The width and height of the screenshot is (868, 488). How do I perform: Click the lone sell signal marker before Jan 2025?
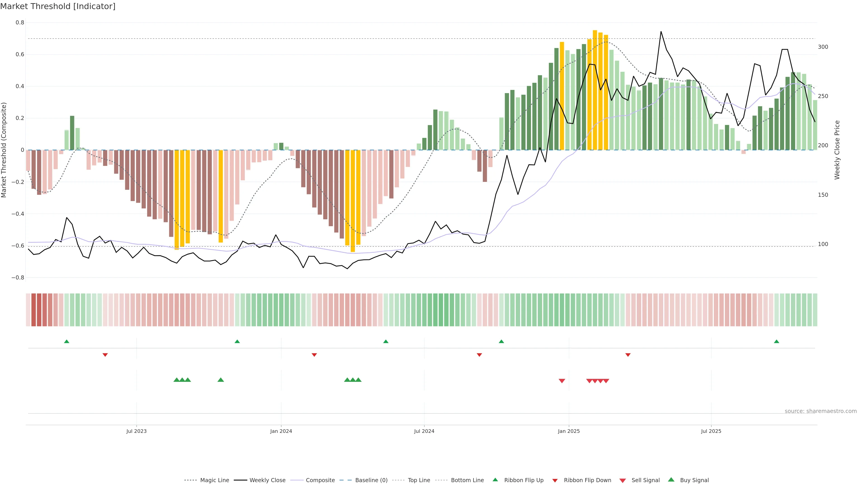point(562,381)
